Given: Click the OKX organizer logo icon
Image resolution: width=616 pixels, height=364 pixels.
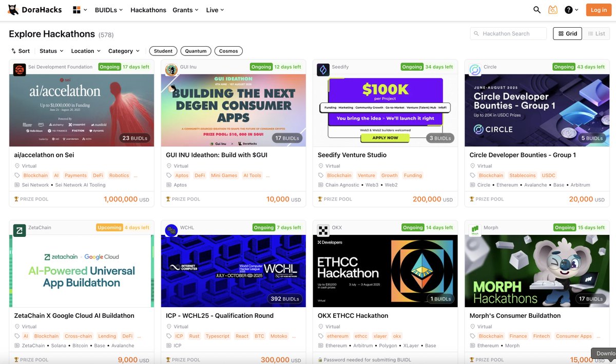Looking at the screenshot, I should [x=323, y=231].
